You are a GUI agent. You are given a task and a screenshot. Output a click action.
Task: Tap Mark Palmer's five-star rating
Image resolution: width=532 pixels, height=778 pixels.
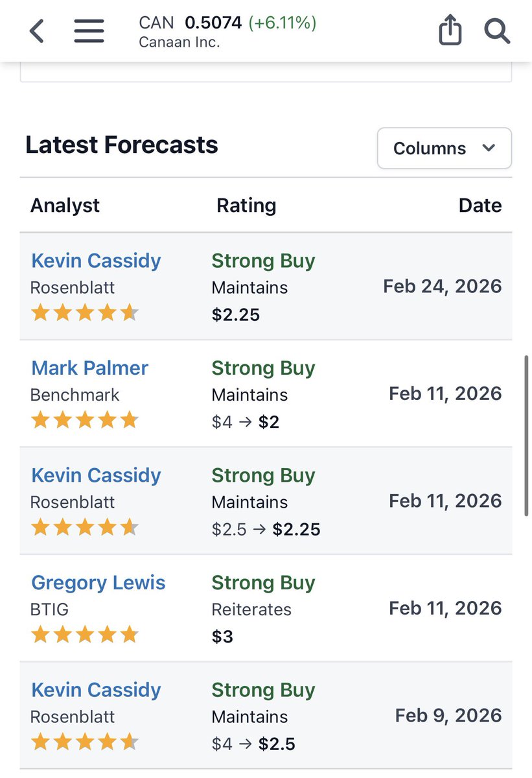click(85, 420)
